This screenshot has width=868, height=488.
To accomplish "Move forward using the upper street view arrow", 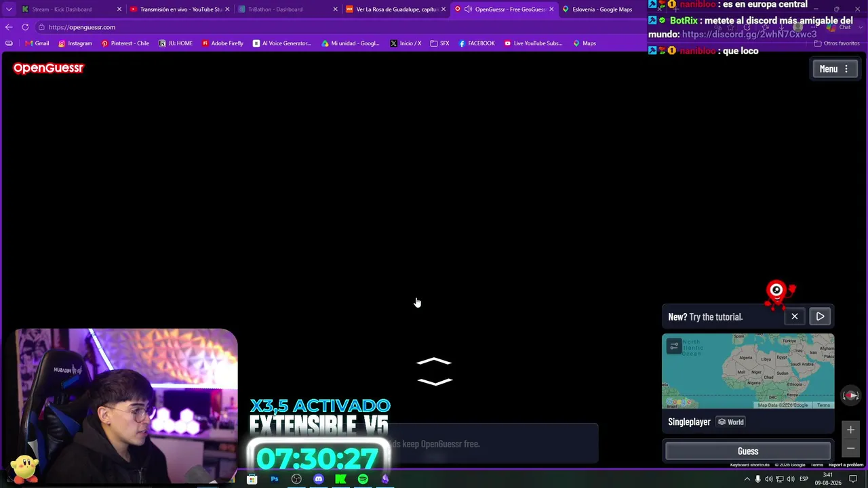I will coord(434,362).
